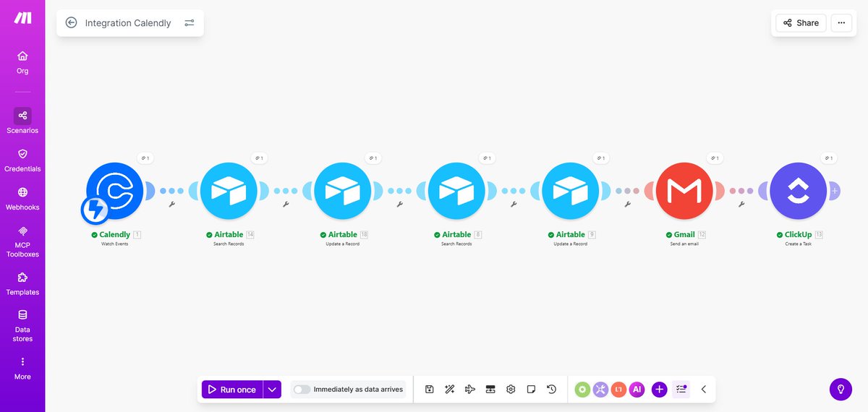
Task: Open the scenario inputs icon
Action: [490, 389]
